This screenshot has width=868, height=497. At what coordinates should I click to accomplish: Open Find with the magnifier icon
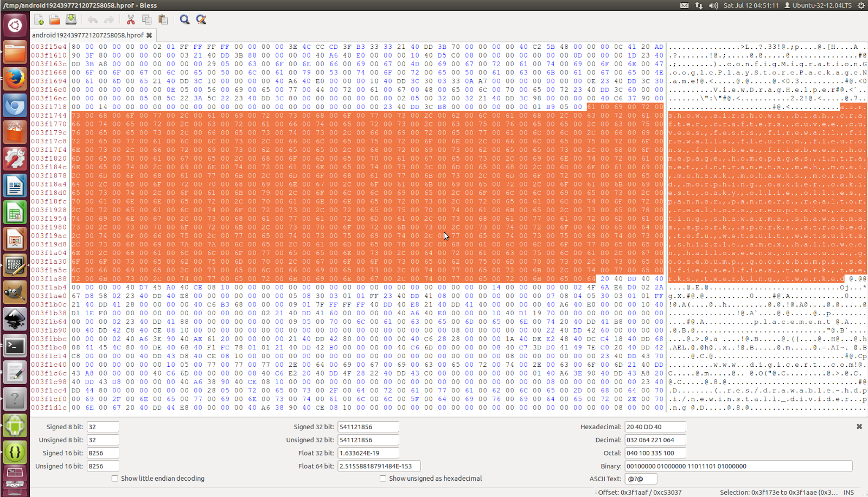[184, 20]
